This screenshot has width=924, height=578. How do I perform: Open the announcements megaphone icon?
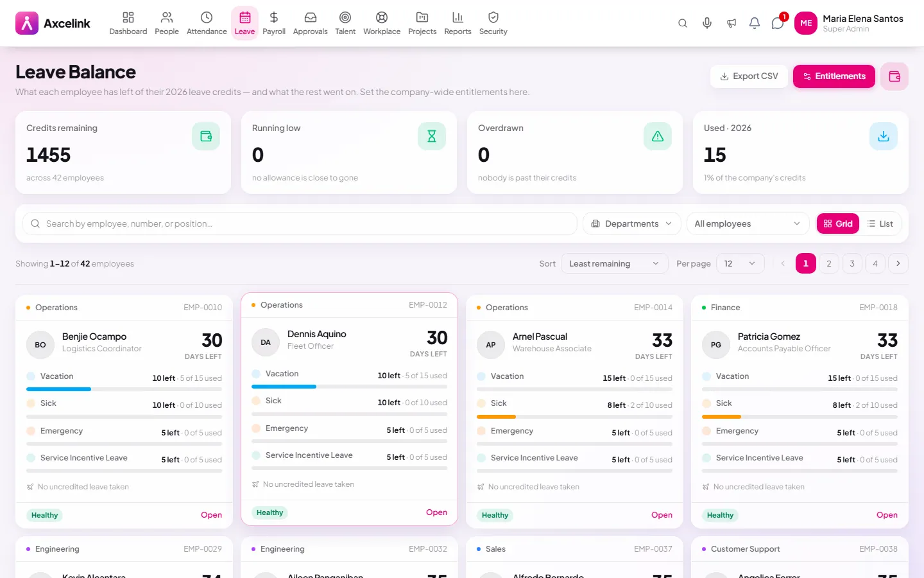732,23
